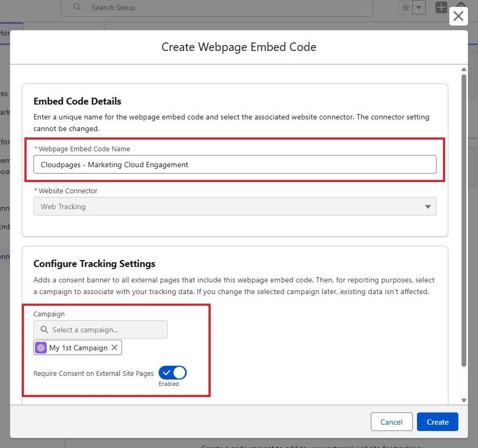478x448 pixels.
Task: Click the Webpage Embed Code Name field
Action: 234,165
